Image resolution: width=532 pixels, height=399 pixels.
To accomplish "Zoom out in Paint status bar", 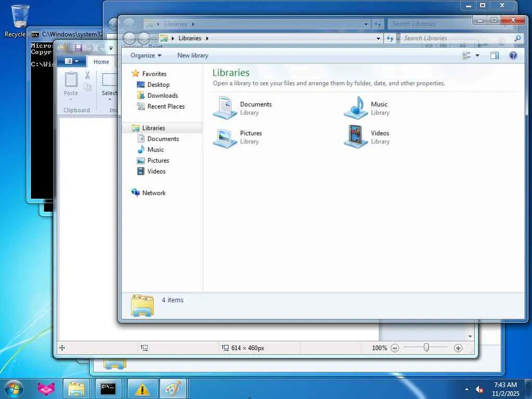I will 395,348.
